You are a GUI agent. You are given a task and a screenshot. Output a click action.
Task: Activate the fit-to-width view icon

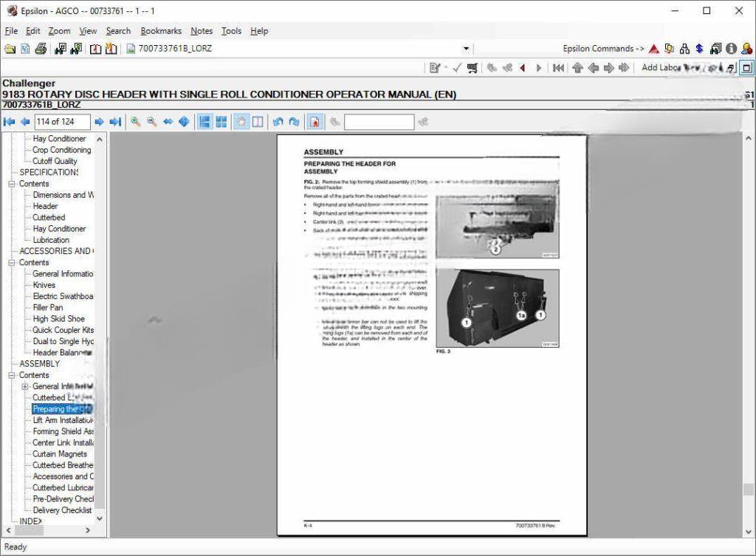point(168,121)
